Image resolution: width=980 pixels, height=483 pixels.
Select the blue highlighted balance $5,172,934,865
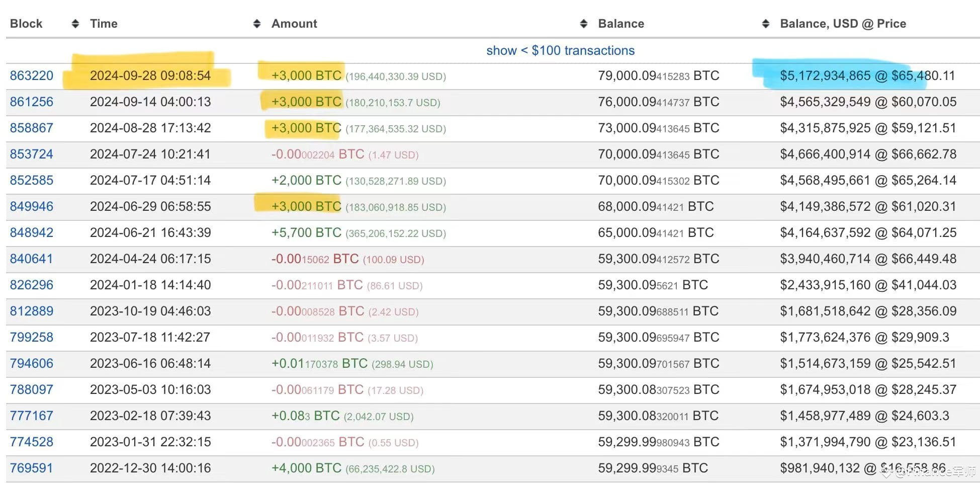(824, 75)
